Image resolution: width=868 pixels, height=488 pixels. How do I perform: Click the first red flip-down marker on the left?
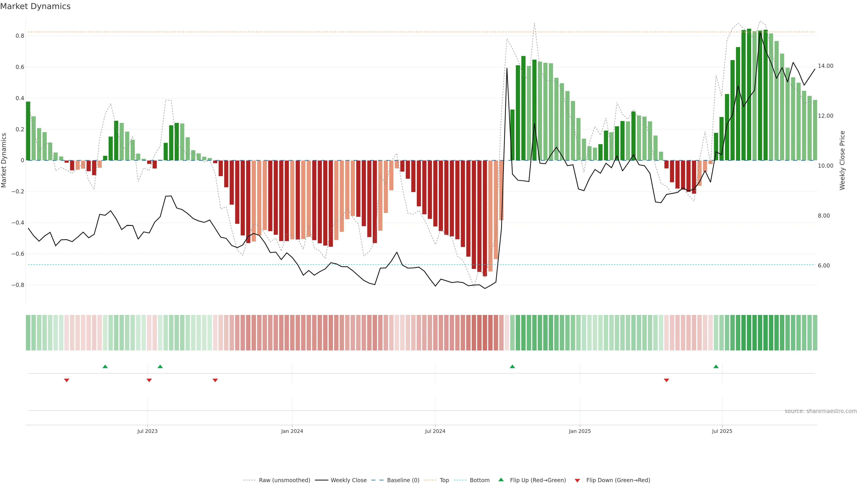pos(66,380)
